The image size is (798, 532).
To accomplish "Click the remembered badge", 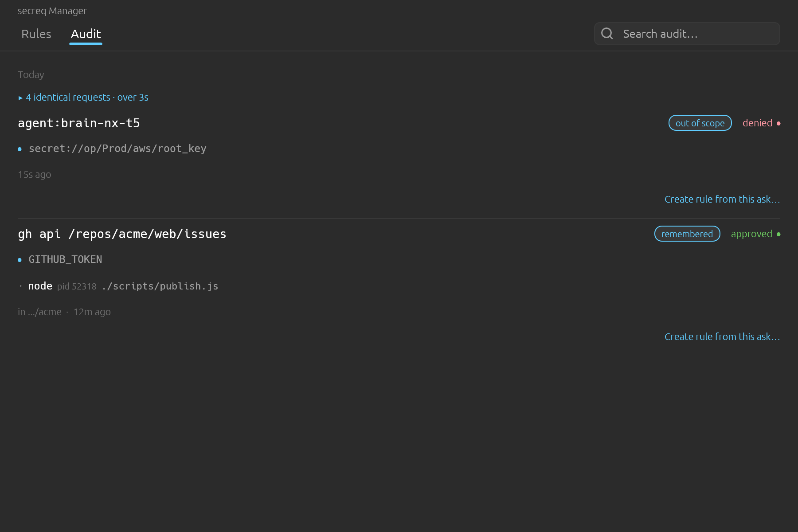I will click(x=687, y=234).
